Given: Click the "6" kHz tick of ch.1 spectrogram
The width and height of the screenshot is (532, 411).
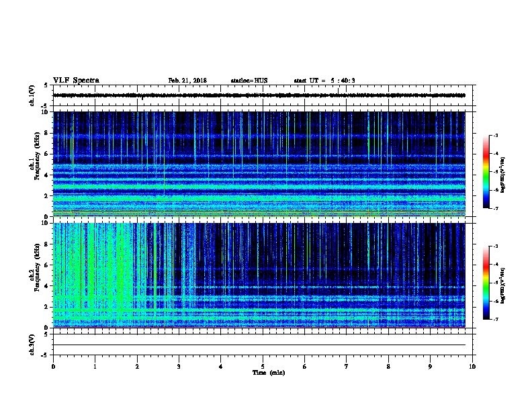Looking at the screenshot, I should click(x=46, y=154).
